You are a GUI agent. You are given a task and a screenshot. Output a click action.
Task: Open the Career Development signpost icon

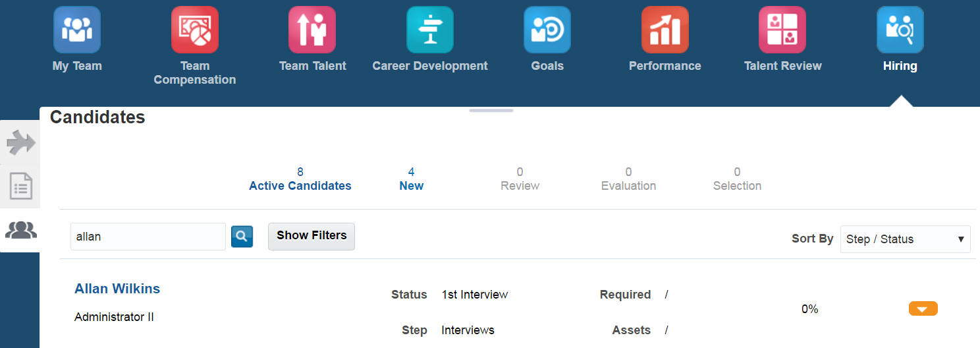tap(430, 30)
